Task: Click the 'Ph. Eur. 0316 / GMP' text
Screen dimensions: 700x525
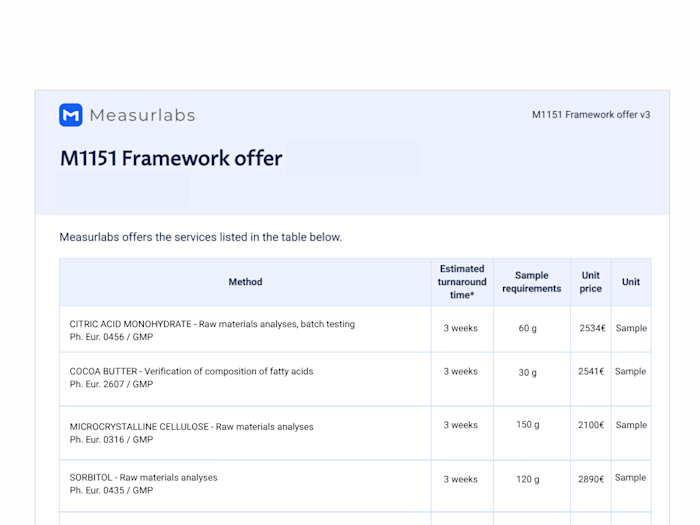Action: click(111, 440)
